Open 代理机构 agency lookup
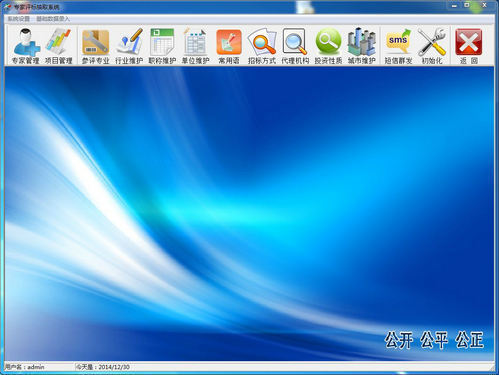Viewport: 499px width, 375px height. point(295,46)
